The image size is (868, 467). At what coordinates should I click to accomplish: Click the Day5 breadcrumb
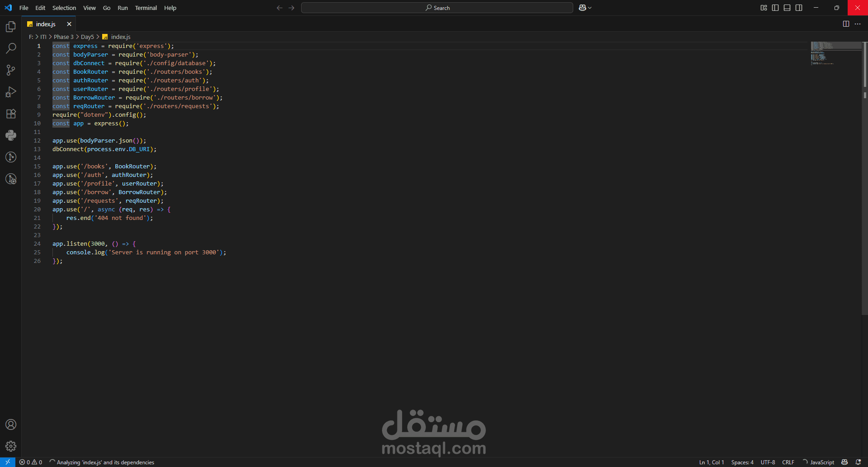(x=87, y=37)
